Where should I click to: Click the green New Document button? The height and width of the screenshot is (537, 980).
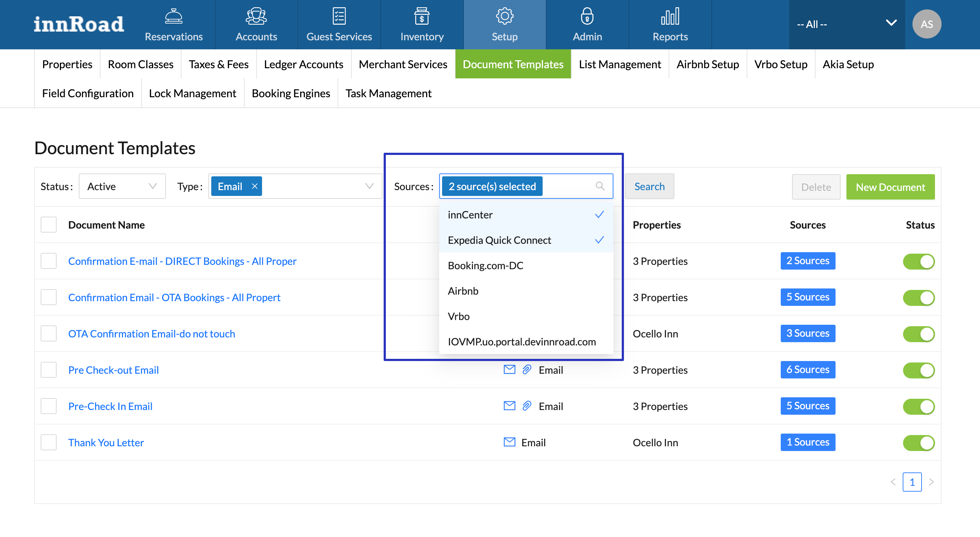tap(890, 187)
